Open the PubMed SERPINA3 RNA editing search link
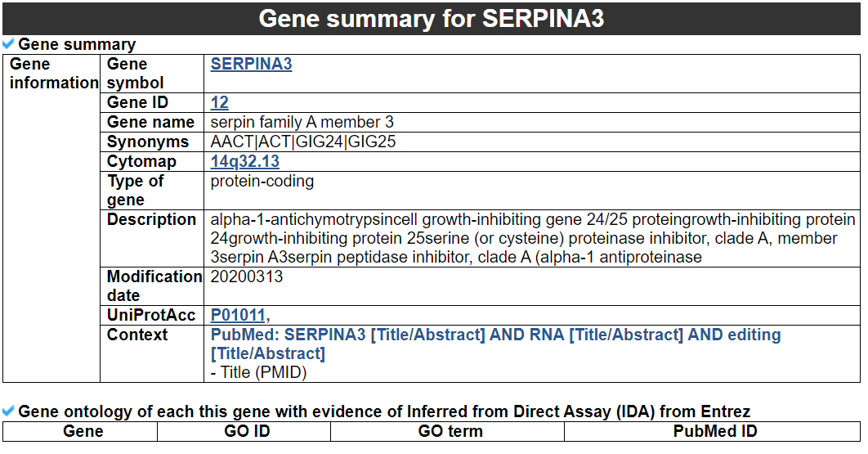 click(495, 344)
